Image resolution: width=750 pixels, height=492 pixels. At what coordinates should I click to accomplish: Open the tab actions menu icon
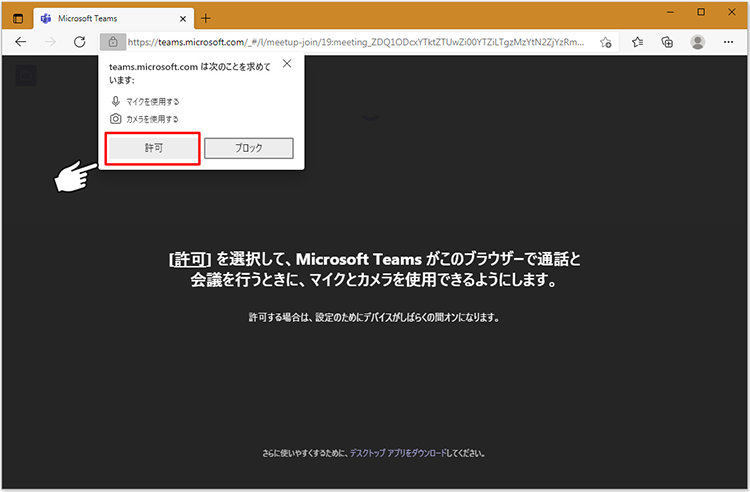(18, 19)
